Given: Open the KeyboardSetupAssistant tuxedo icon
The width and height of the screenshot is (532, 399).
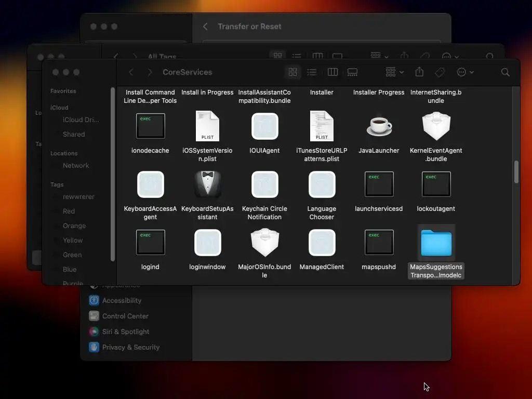Looking at the screenshot, I should pos(207,184).
